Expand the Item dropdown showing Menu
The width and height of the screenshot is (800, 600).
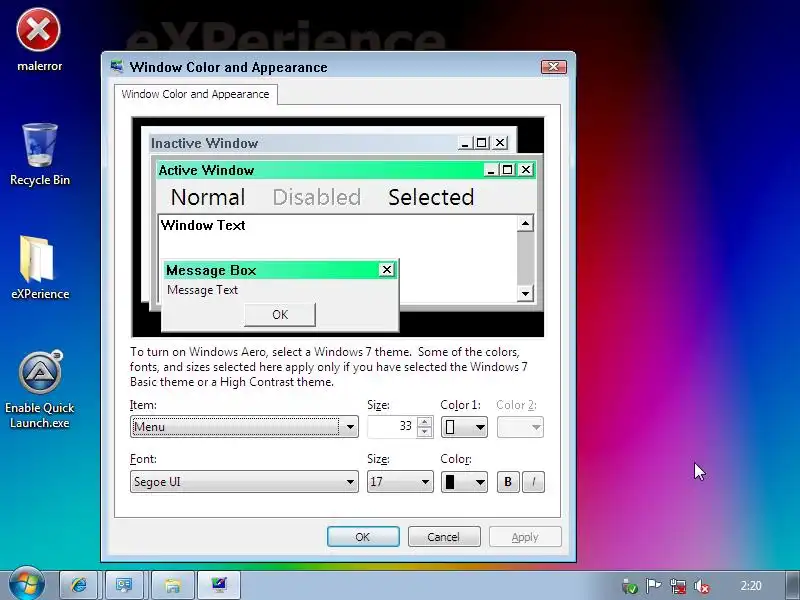244,427
